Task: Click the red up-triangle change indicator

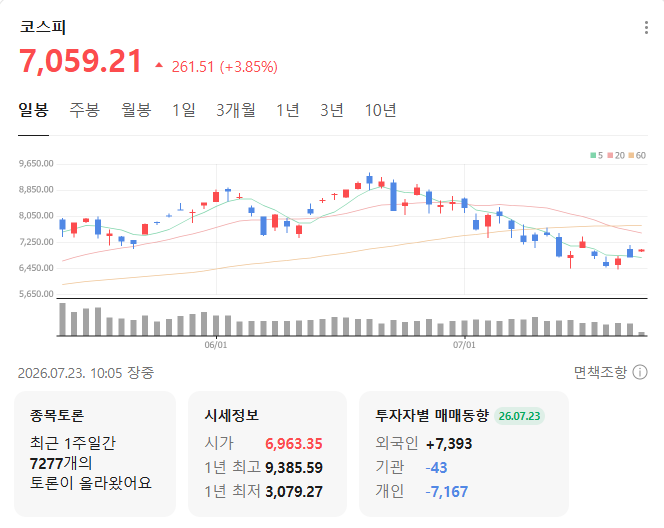Action: pos(159,65)
